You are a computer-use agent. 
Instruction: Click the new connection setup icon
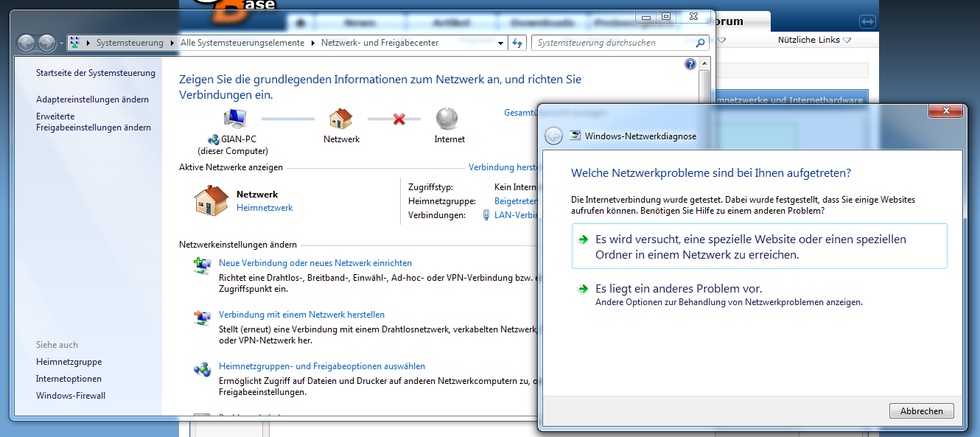202,266
